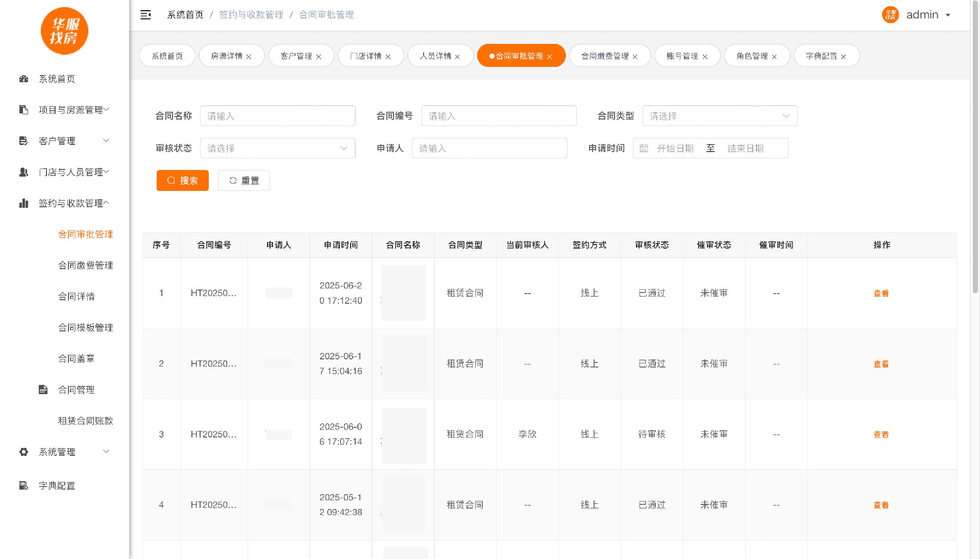Click the 重置 button
980x559 pixels.
(x=244, y=180)
